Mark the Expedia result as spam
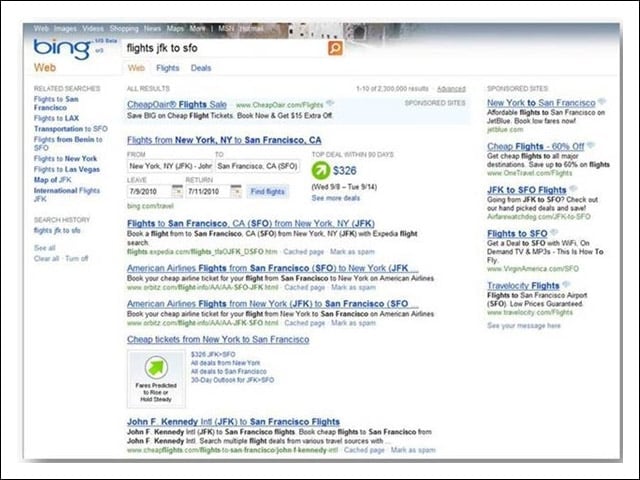The height and width of the screenshot is (480, 640). click(x=352, y=251)
